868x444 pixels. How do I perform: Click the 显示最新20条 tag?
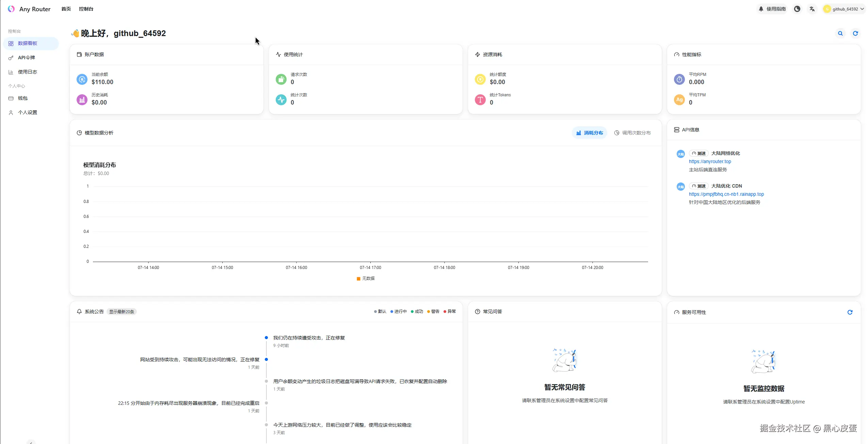[122, 312]
